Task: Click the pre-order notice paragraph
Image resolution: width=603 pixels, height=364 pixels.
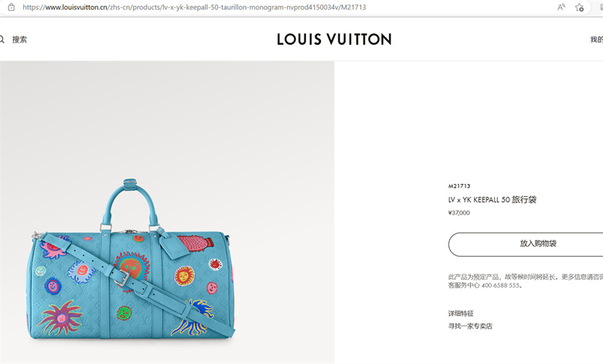Action: pos(526,281)
